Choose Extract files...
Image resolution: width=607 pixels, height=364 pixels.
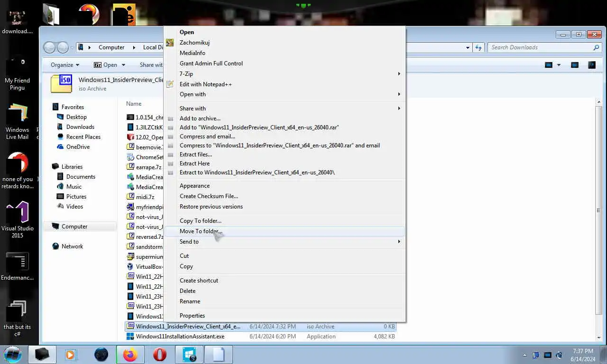pos(284,155)
